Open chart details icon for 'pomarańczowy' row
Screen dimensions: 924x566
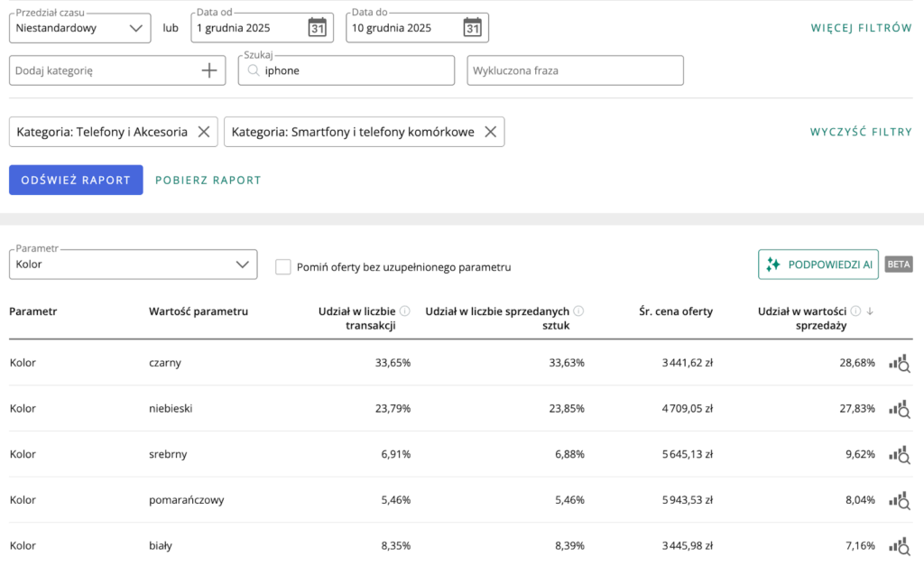899,500
